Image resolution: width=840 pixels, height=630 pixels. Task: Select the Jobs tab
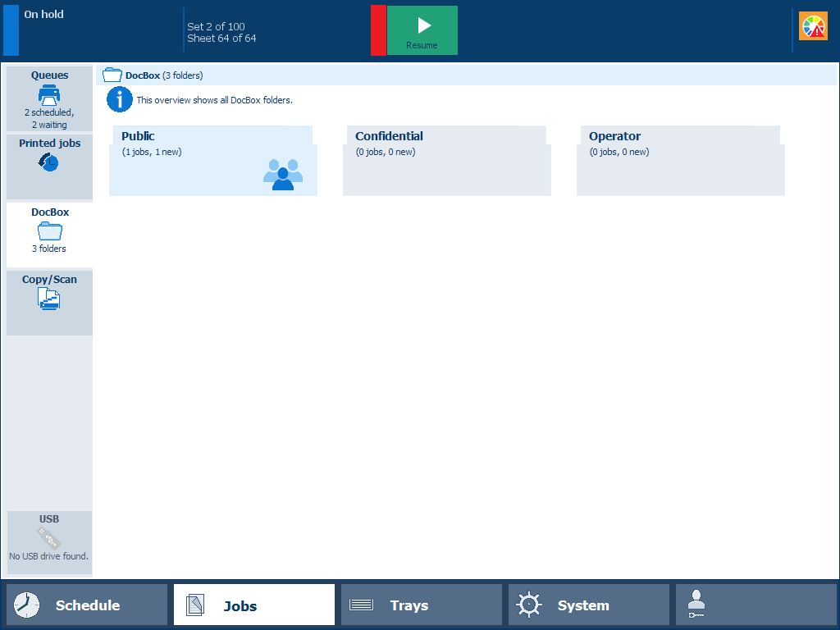[x=254, y=605]
